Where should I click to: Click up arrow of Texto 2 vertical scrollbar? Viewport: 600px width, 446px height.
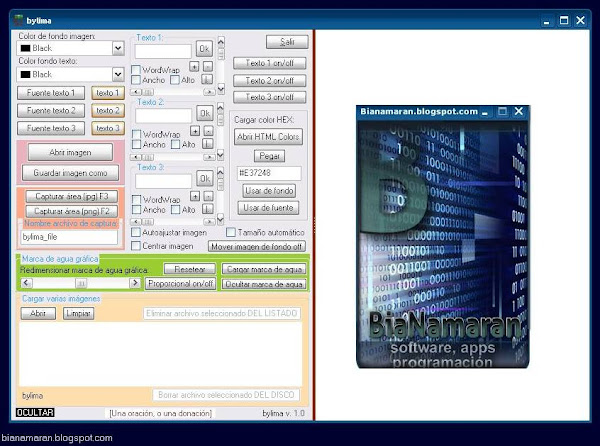[221, 107]
